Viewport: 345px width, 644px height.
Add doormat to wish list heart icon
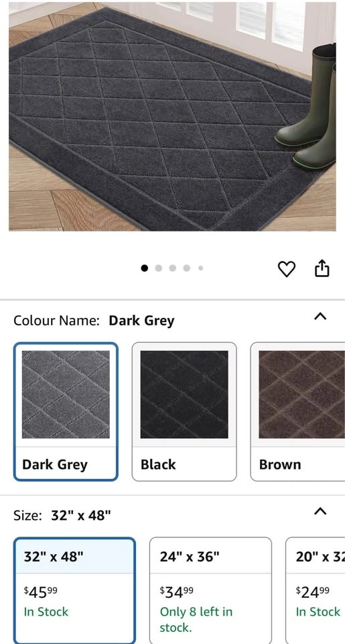click(x=286, y=269)
